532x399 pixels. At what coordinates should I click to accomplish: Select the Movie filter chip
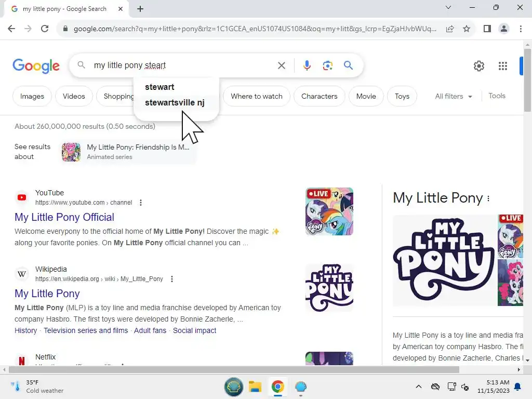coord(366,96)
